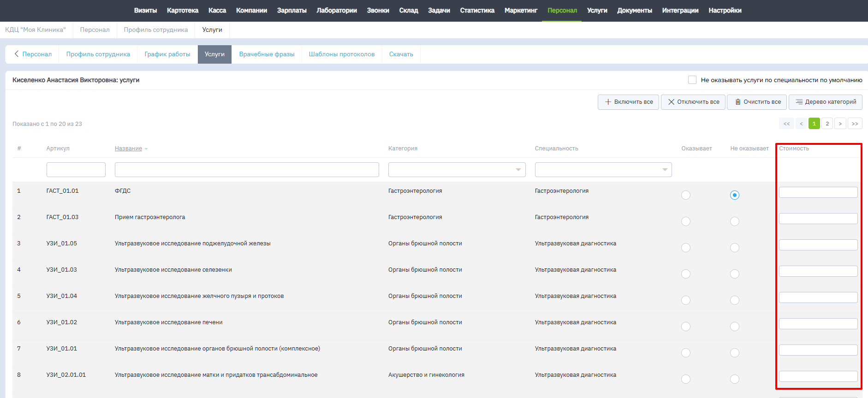Viewport: 868px width, 398px height.
Task: Open Зарплаты in the top menu
Action: point(292,11)
